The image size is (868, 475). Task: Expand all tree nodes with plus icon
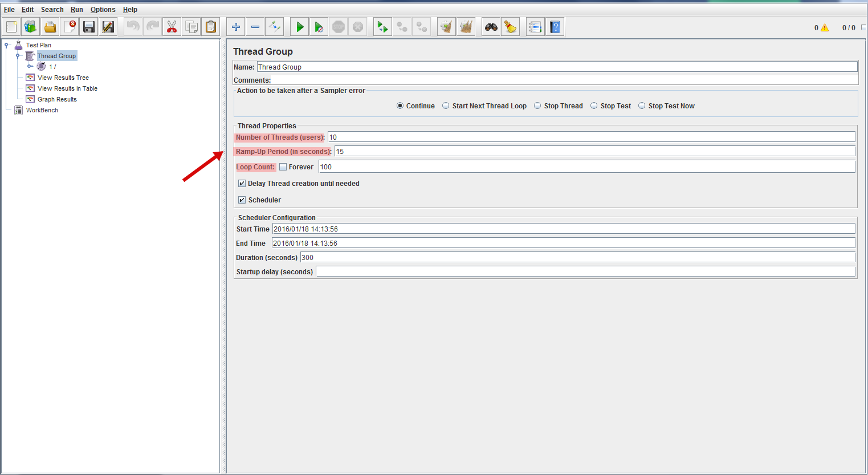pyautogui.click(x=236, y=27)
